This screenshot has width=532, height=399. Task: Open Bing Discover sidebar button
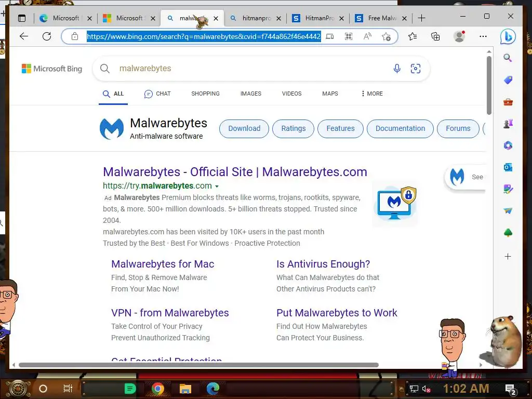click(508, 37)
